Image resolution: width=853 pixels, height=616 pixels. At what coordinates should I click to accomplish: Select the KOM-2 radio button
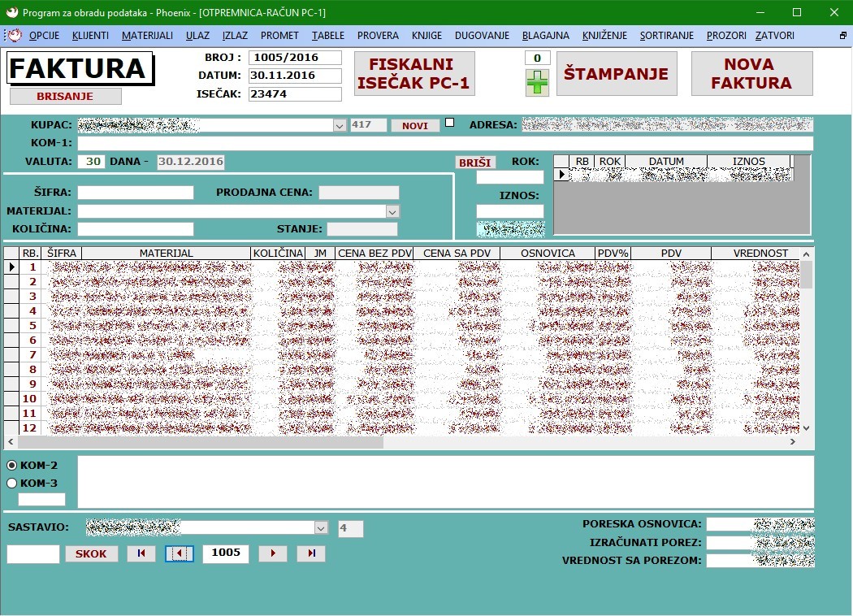pos(12,466)
